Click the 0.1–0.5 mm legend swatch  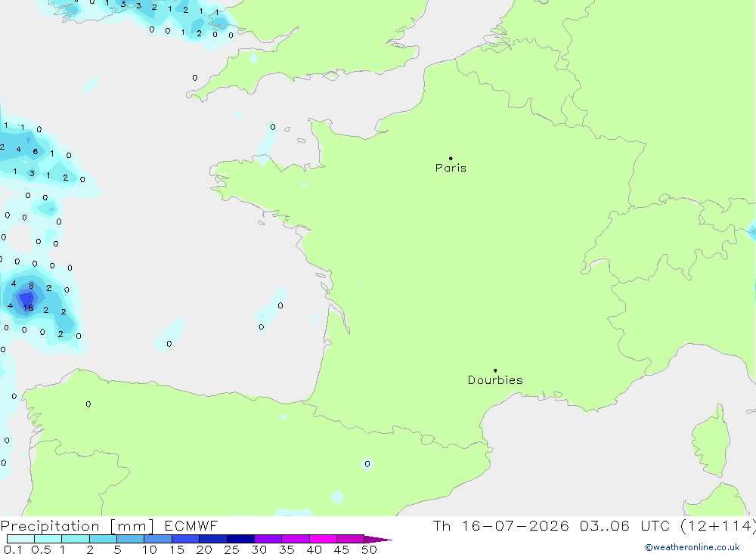point(20,539)
